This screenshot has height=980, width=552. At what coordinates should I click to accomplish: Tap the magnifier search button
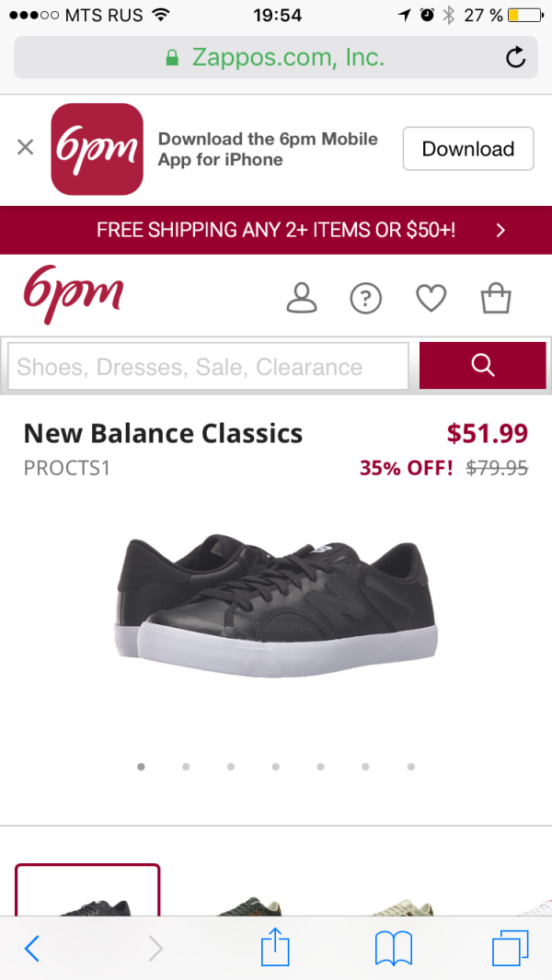point(483,366)
